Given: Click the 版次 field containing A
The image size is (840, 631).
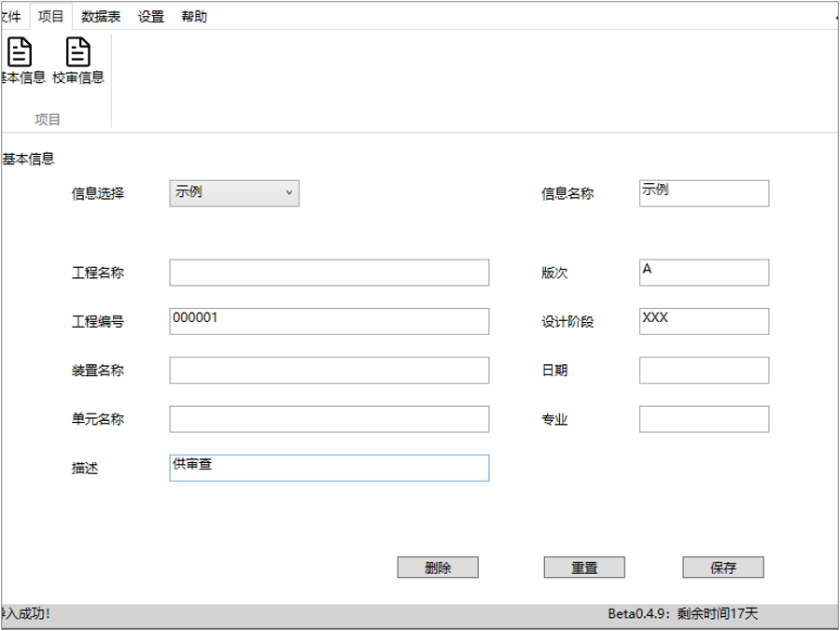Looking at the screenshot, I should [703, 272].
